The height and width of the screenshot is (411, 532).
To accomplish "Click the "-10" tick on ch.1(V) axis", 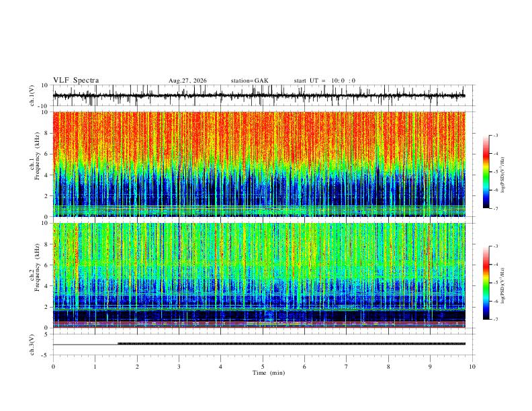I will tap(44, 106).
